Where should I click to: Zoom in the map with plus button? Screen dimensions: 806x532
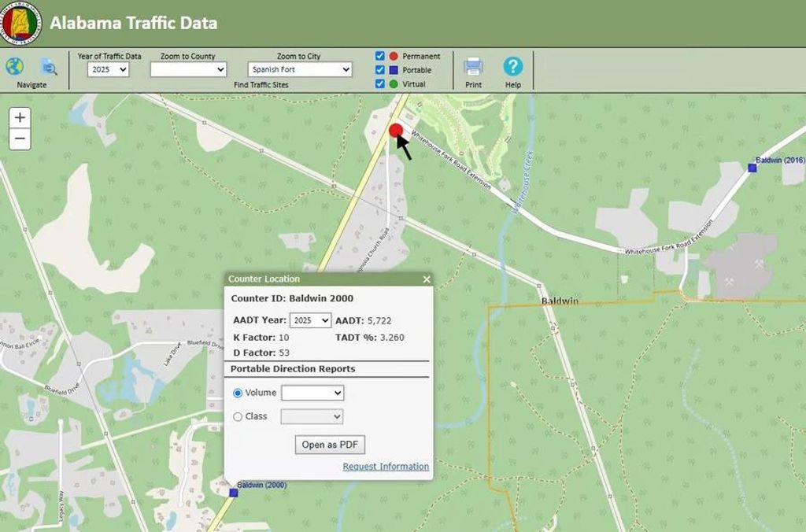click(x=20, y=118)
